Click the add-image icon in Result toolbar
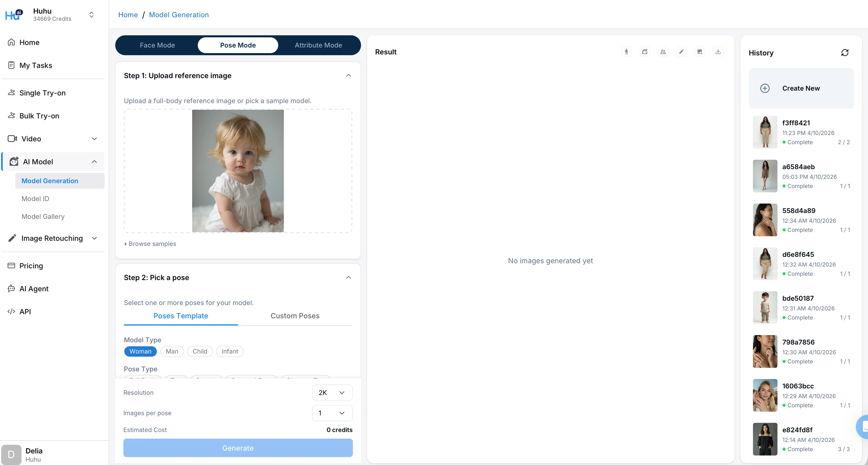Screen dimensions: 868x465 pyautogui.click(x=700, y=52)
